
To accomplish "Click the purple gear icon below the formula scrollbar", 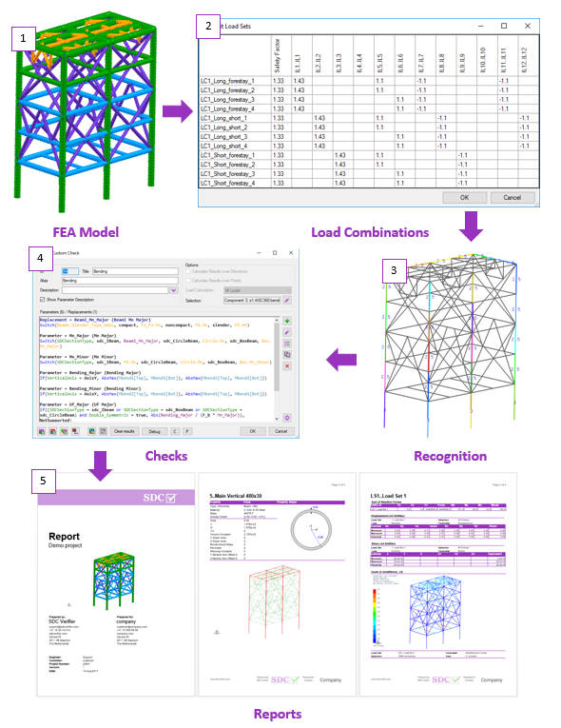I will 287,418.
